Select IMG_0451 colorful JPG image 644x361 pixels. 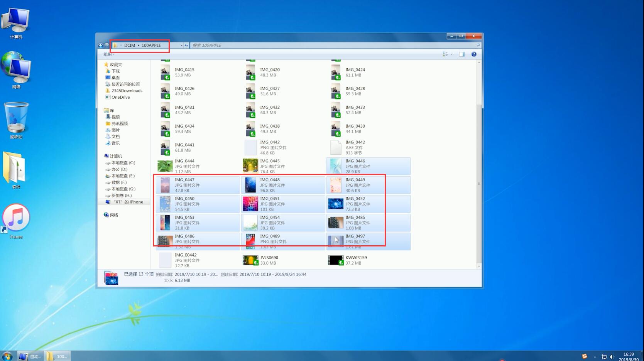point(283,204)
